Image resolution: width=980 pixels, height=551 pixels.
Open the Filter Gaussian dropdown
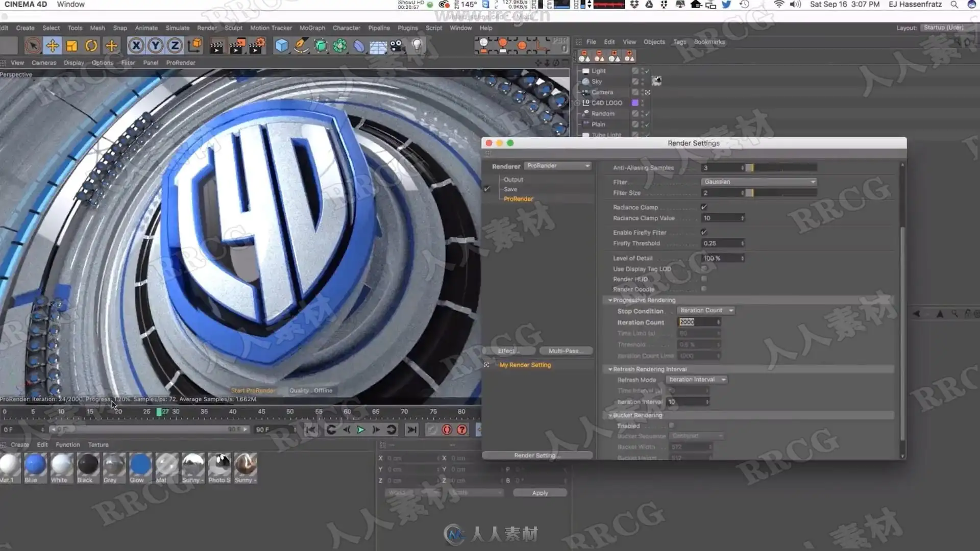pyautogui.click(x=758, y=182)
